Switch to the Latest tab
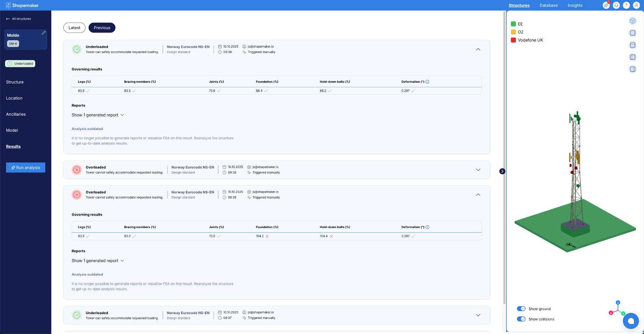The width and height of the screenshot is (644, 334). (74, 28)
